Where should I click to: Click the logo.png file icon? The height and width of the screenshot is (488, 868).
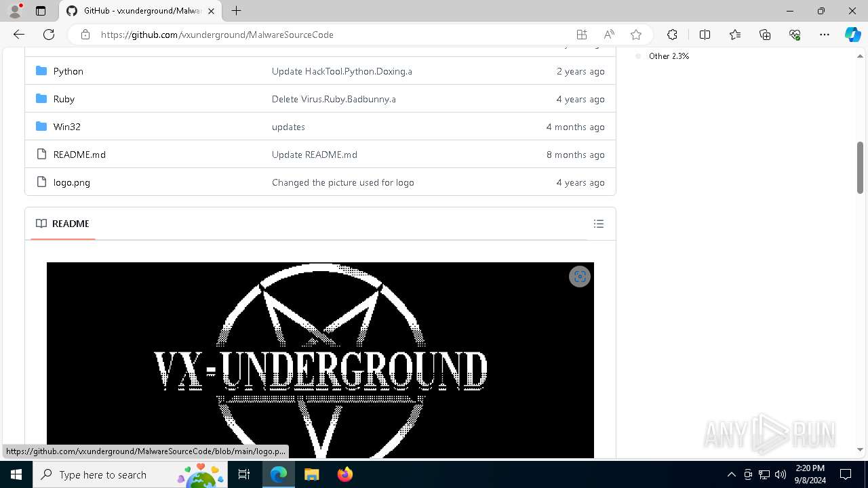tap(41, 182)
